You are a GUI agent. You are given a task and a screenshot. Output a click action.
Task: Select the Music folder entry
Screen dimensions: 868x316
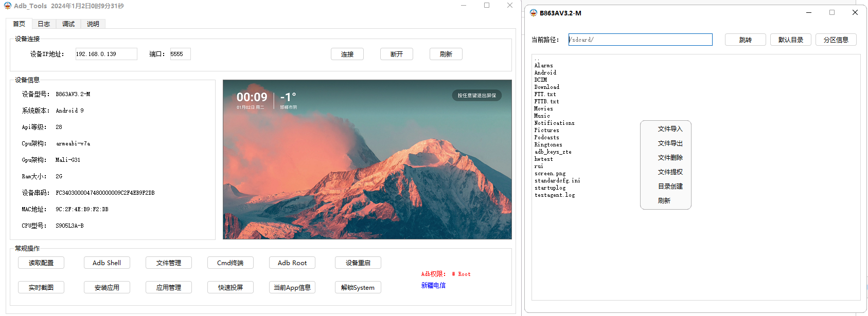pos(542,116)
